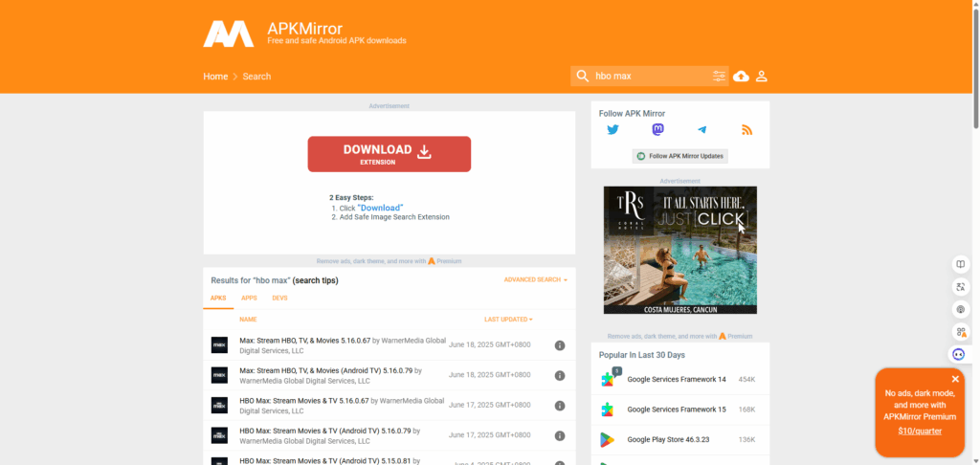Click the APKMirror site title
The height and width of the screenshot is (465, 980).
pyautogui.click(x=305, y=29)
